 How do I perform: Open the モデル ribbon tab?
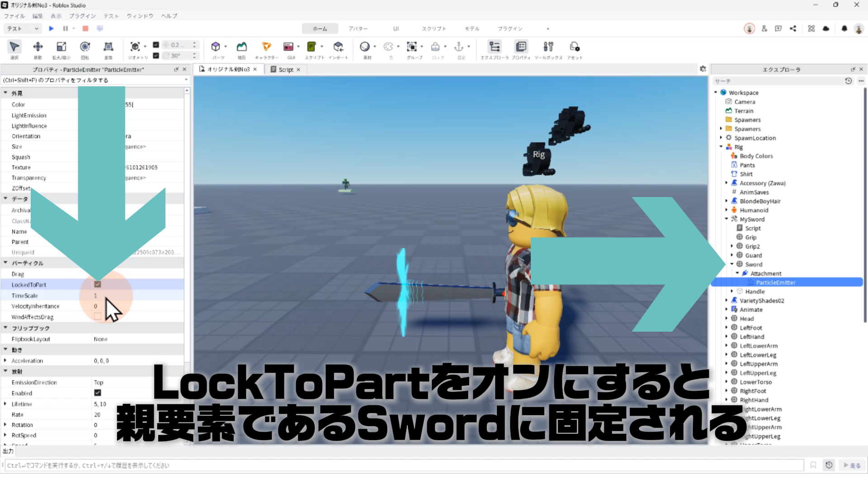[x=472, y=28]
